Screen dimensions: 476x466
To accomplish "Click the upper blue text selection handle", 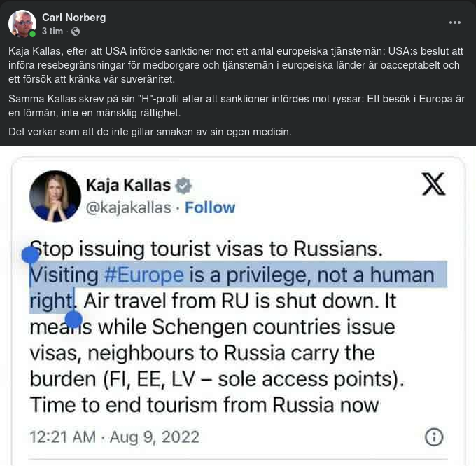I will click(x=30, y=254).
